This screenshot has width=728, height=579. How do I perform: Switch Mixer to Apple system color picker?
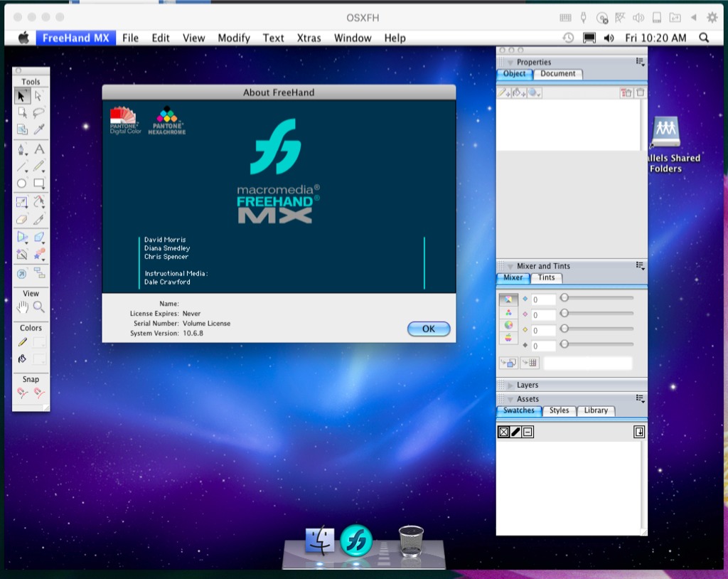click(x=508, y=338)
